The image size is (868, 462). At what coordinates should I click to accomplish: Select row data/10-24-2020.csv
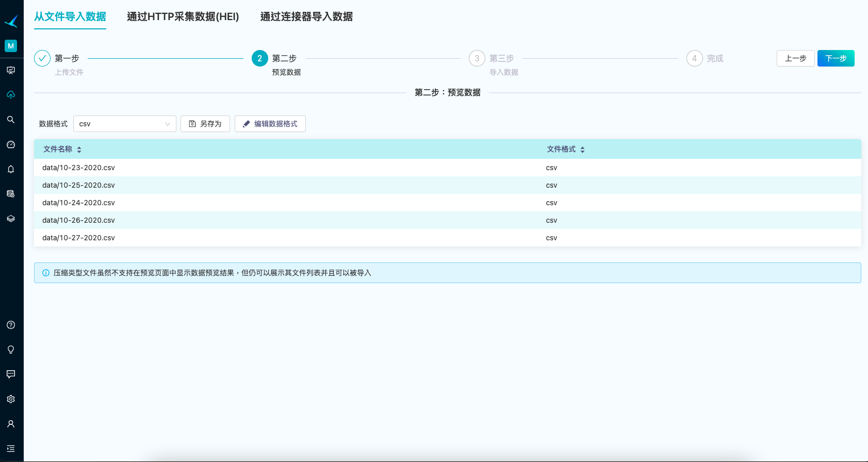point(448,203)
